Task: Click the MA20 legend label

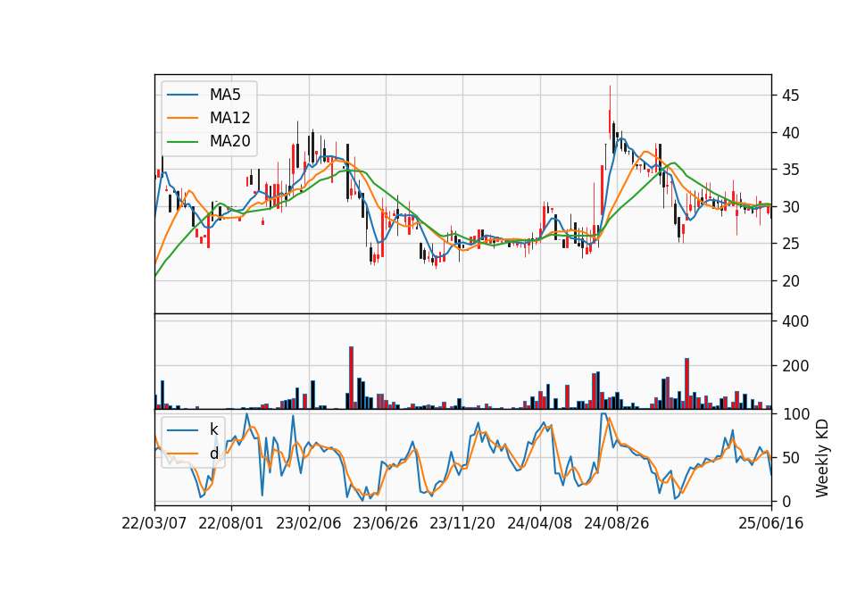Action: (229, 141)
